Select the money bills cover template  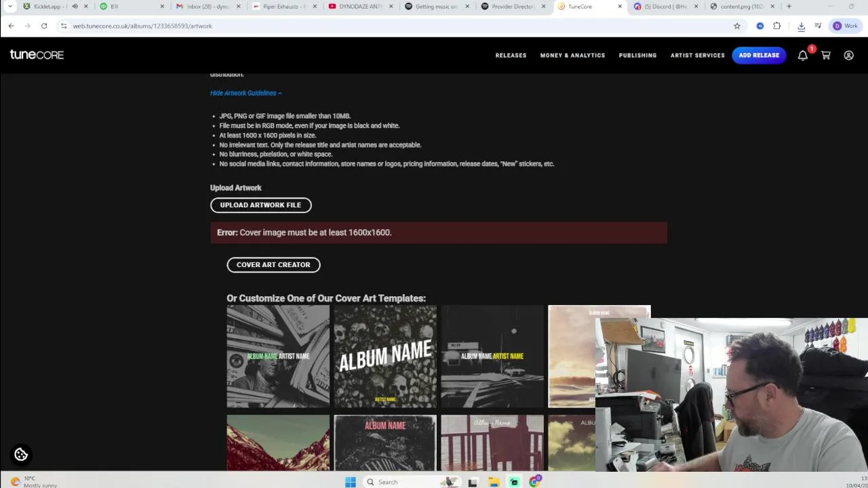[278, 356]
